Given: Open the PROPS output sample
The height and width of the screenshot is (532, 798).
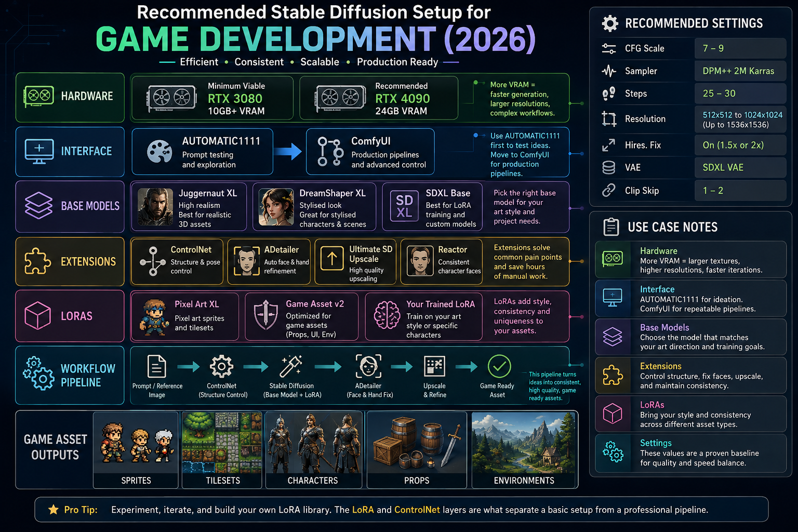Looking at the screenshot, I should click(x=417, y=450).
